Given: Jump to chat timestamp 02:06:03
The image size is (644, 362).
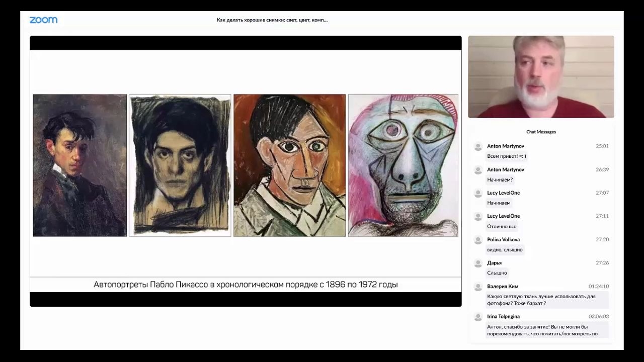Looking at the screenshot, I should [x=599, y=317].
